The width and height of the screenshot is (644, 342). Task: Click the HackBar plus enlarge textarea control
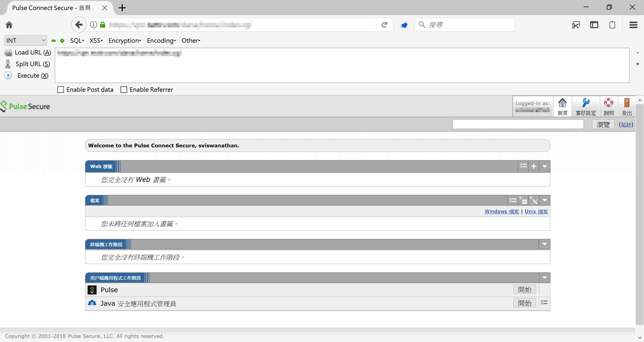pos(637,64)
